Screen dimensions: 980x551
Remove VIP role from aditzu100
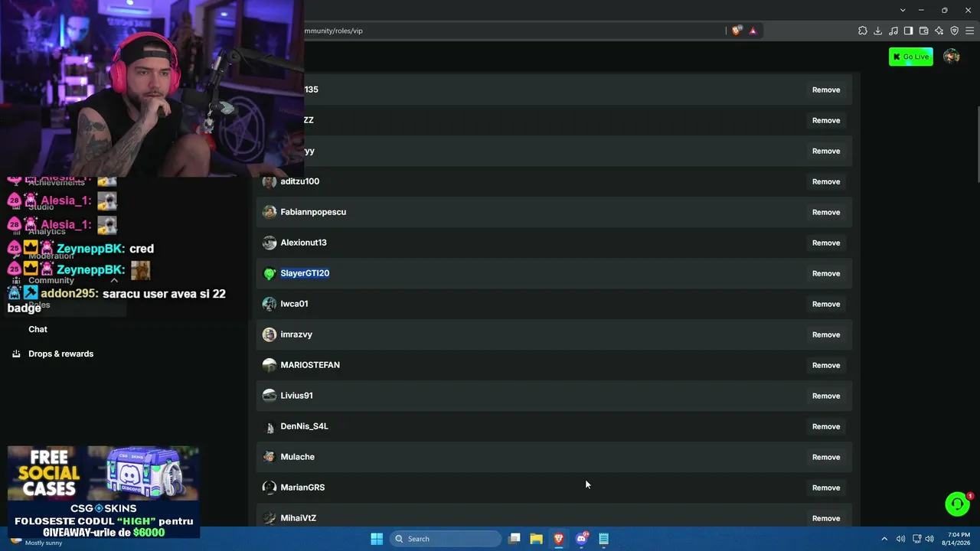(x=826, y=181)
